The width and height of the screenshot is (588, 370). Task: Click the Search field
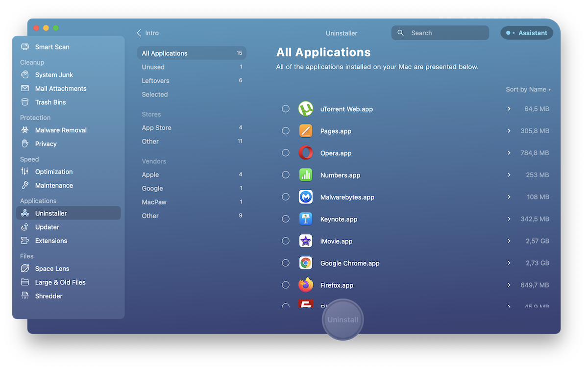click(440, 33)
